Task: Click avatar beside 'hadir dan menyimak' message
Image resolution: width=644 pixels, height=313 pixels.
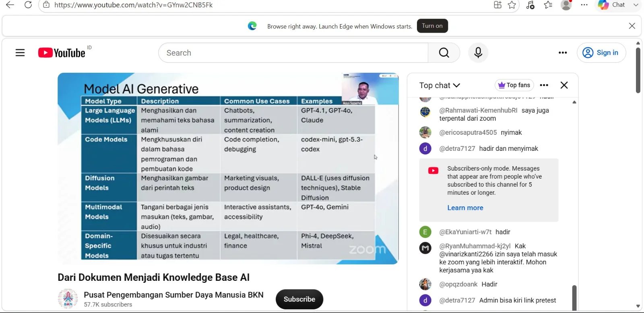Action: pyautogui.click(x=425, y=148)
